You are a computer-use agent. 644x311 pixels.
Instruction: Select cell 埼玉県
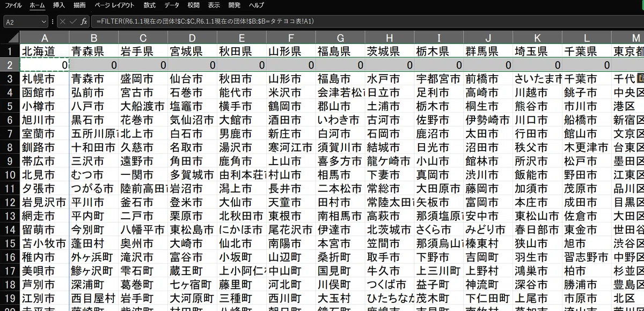tap(538, 51)
